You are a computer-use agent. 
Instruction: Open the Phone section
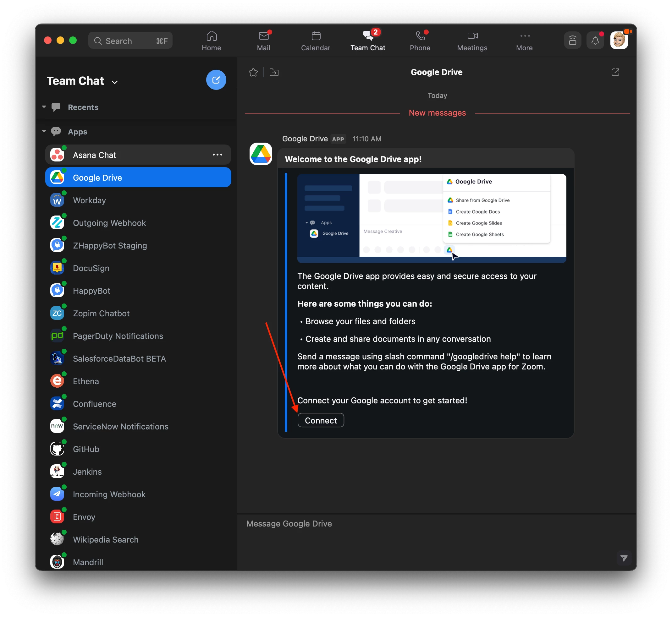[x=420, y=41]
